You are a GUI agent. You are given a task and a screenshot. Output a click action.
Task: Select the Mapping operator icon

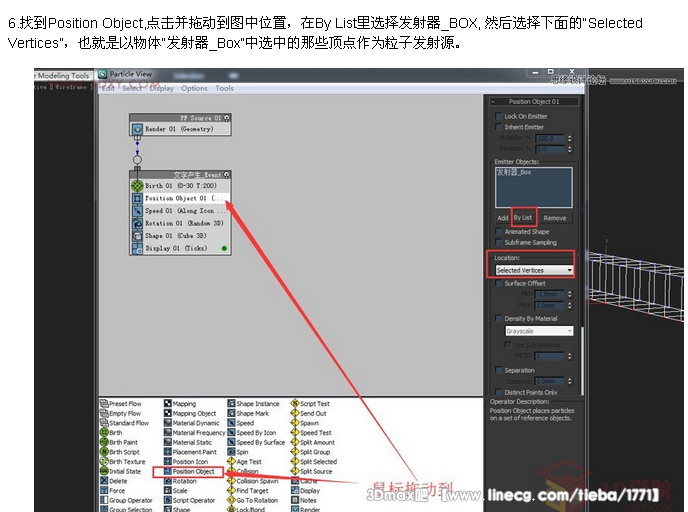click(168, 403)
